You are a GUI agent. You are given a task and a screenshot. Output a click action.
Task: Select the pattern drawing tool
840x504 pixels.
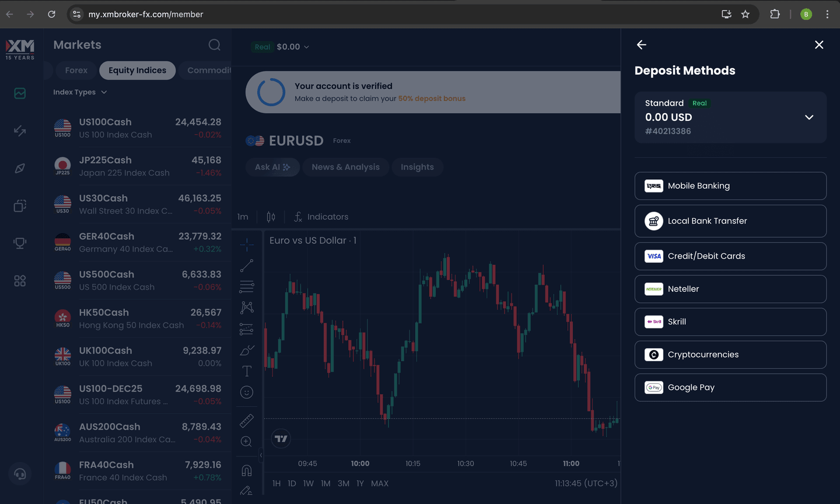[x=247, y=307]
